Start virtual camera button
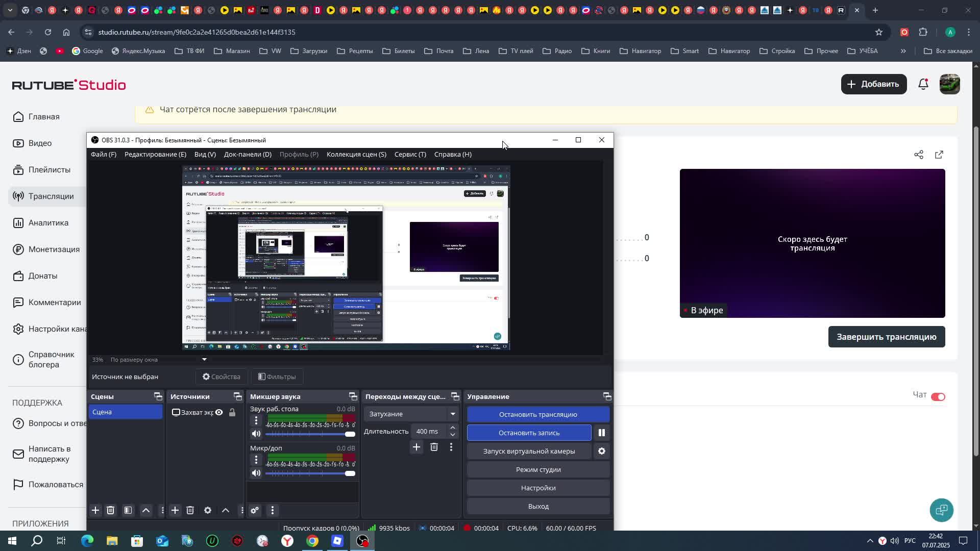980x551 pixels. click(x=529, y=451)
